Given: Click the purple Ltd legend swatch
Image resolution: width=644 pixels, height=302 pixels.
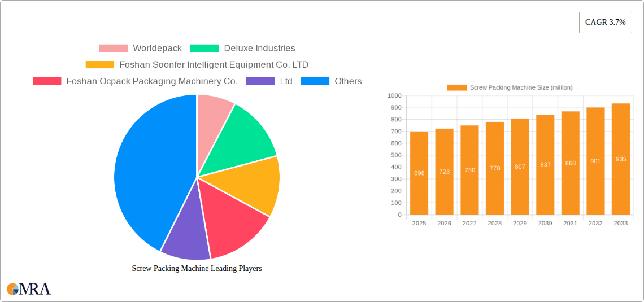Looking at the screenshot, I should pos(260,81).
